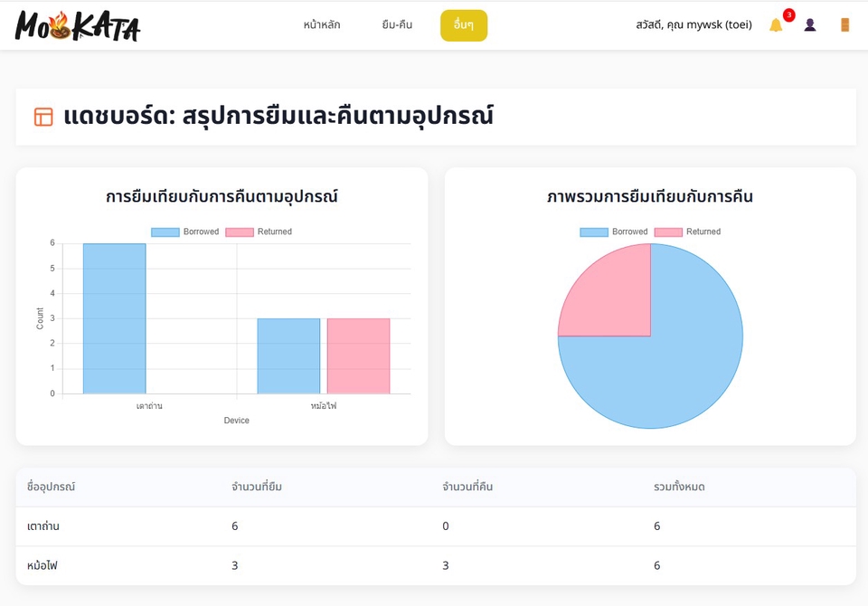Click the ชื่ออุปกรณ์ table header

click(49, 487)
